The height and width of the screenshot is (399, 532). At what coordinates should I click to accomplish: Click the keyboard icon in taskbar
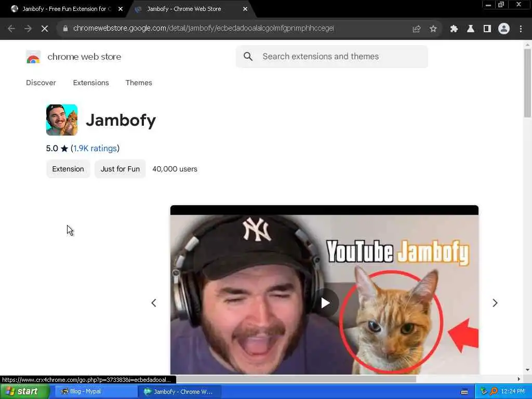tap(464, 392)
